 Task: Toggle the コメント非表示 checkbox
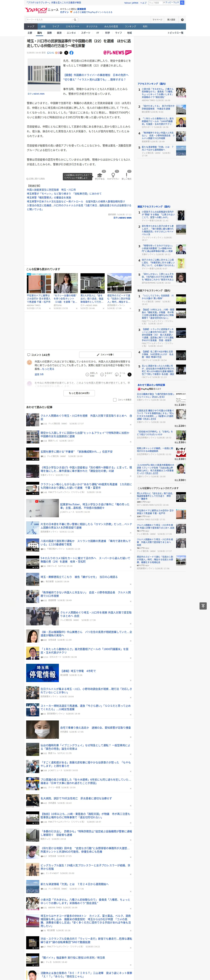coord(115,400)
